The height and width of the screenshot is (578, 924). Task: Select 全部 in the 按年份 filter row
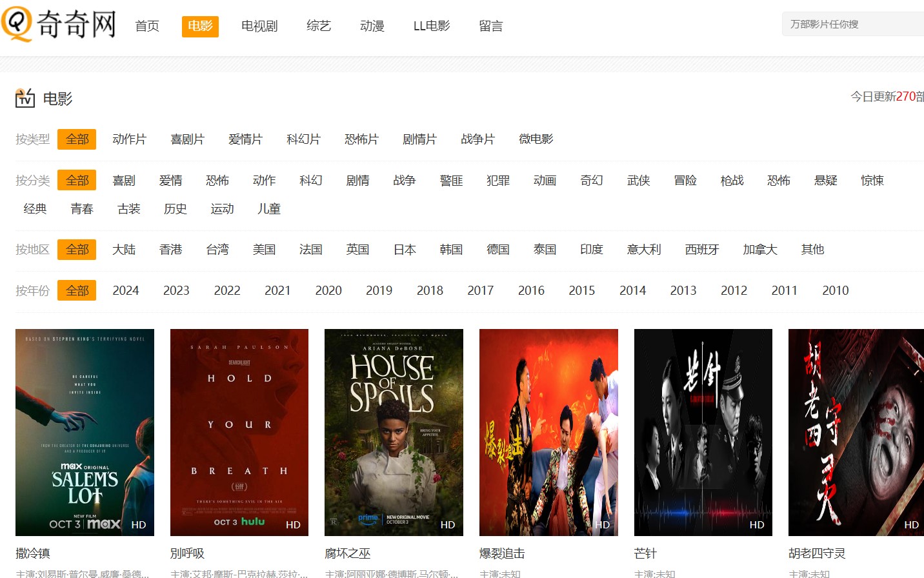(x=77, y=291)
